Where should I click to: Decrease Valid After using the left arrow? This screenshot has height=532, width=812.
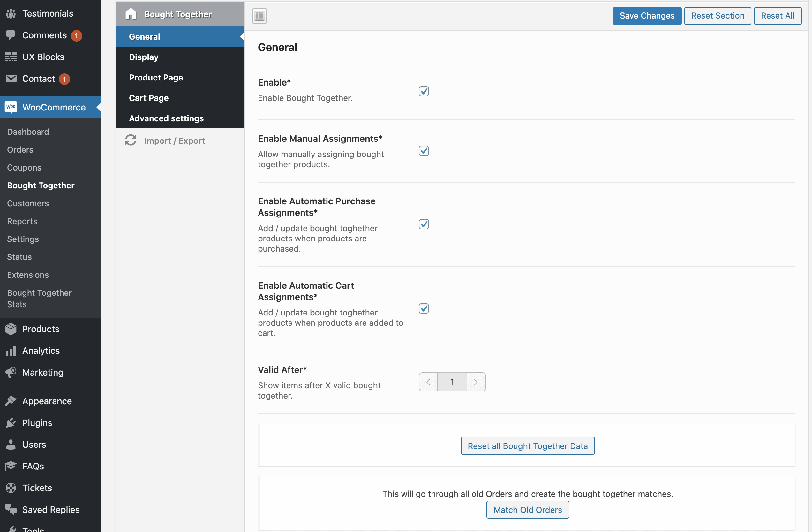428,382
